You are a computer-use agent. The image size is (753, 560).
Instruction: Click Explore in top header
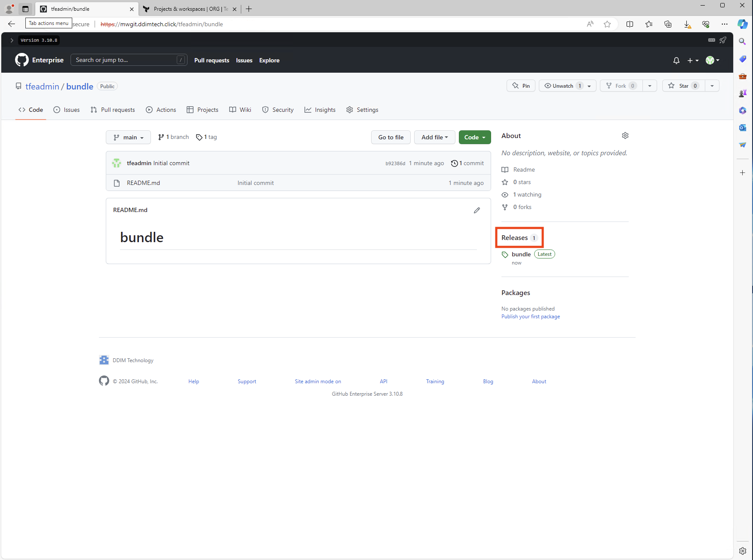tap(269, 60)
